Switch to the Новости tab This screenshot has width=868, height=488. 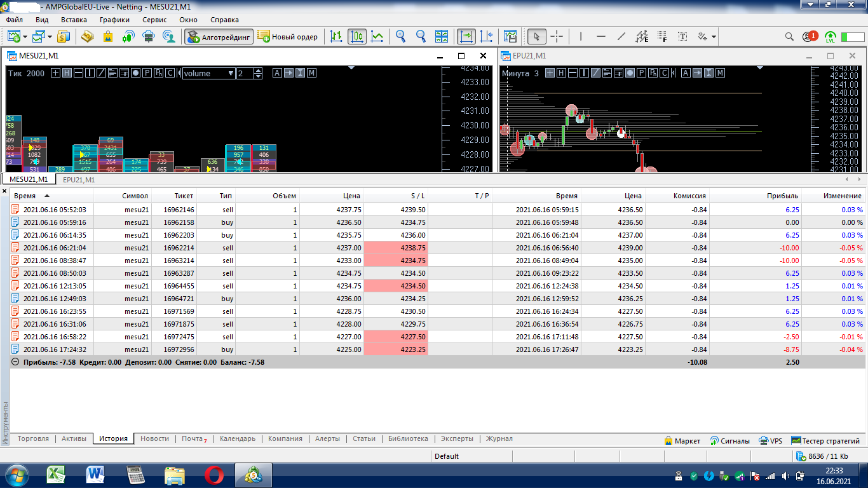point(155,439)
